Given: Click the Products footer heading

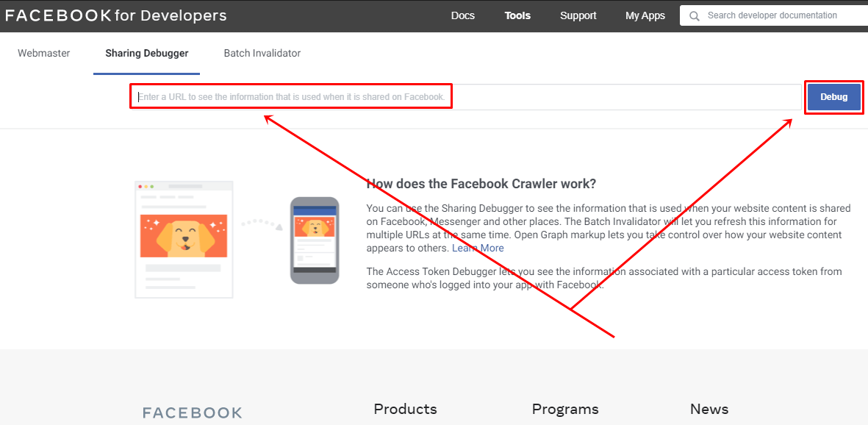Looking at the screenshot, I should (405, 409).
